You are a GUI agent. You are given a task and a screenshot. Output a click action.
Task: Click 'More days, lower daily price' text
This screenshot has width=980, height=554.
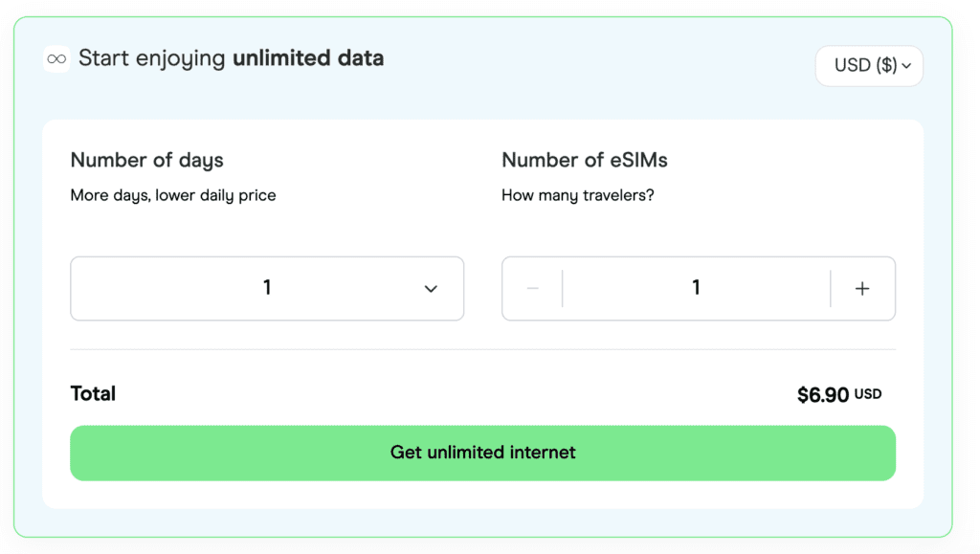pos(173,195)
